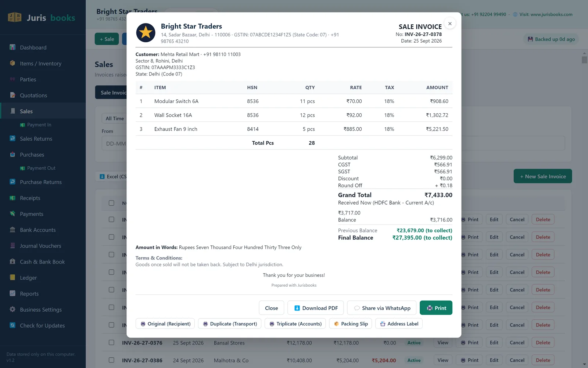Click the Sales Returns icon
Screen dimensions: 588x368
[x=12, y=139]
